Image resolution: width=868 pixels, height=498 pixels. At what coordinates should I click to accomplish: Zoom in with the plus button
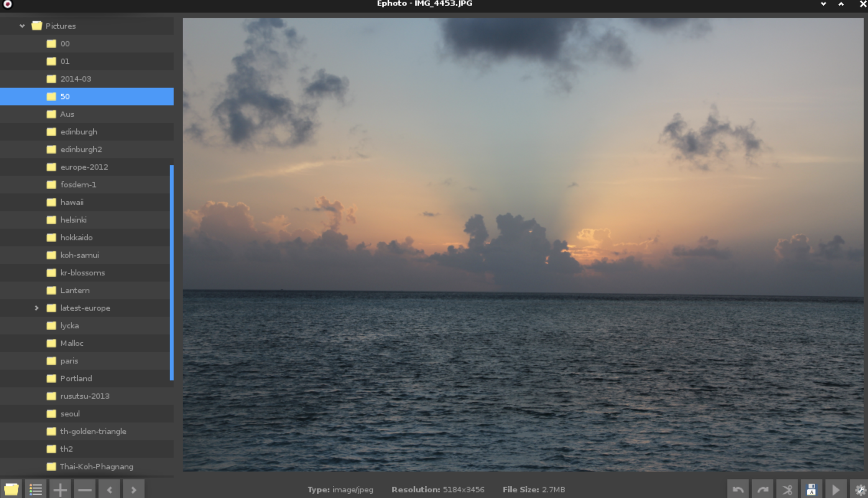(60, 489)
